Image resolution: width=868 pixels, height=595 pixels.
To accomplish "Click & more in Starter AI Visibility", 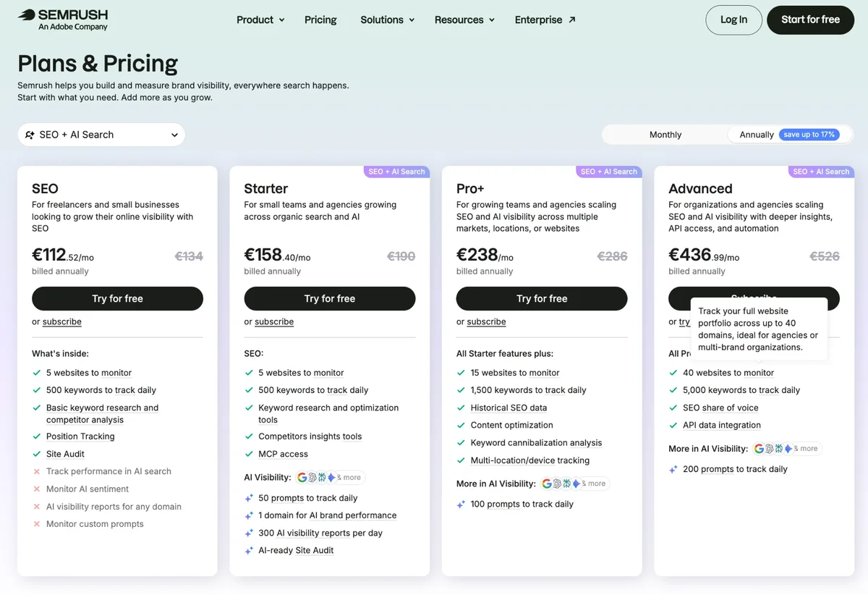I will 349,478.
